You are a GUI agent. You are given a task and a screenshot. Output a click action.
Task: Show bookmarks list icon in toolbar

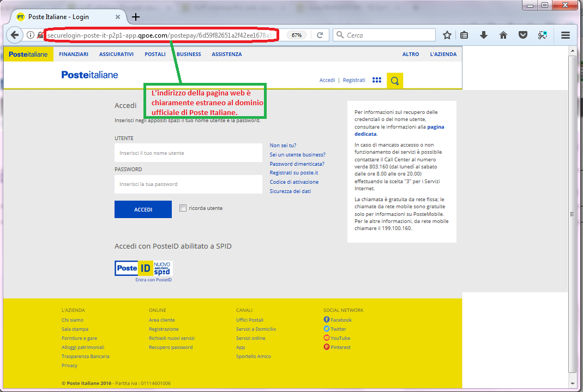click(464, 35)
